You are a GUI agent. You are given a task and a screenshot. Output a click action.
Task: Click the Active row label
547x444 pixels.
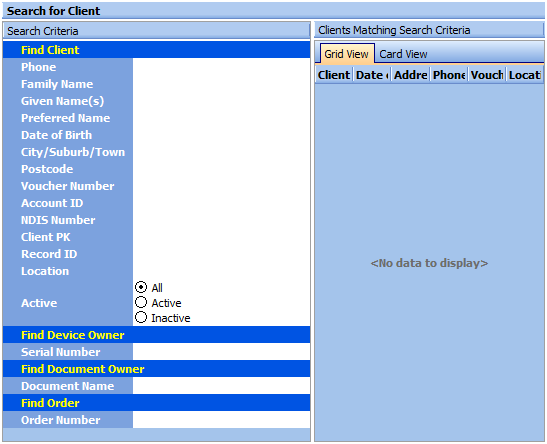coord(39,303)
